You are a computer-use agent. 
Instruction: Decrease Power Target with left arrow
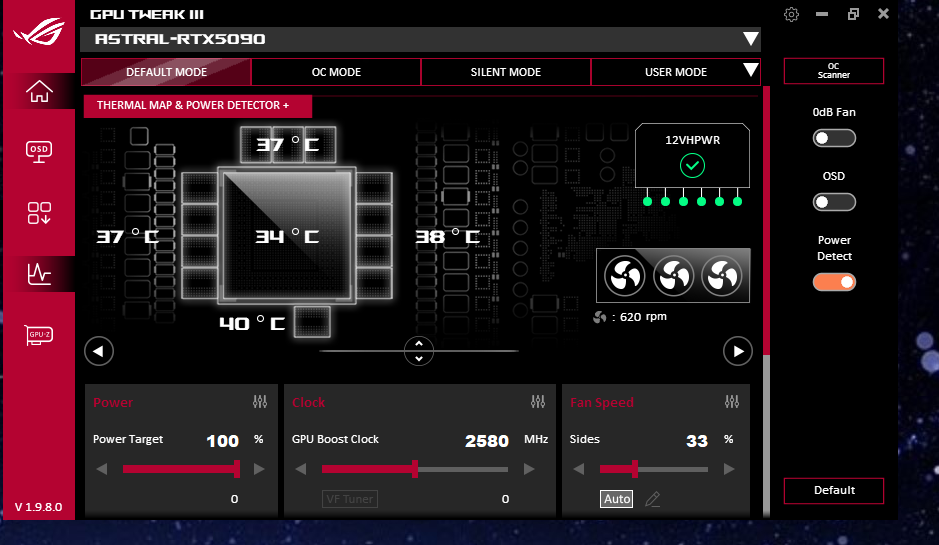[102, 469]
